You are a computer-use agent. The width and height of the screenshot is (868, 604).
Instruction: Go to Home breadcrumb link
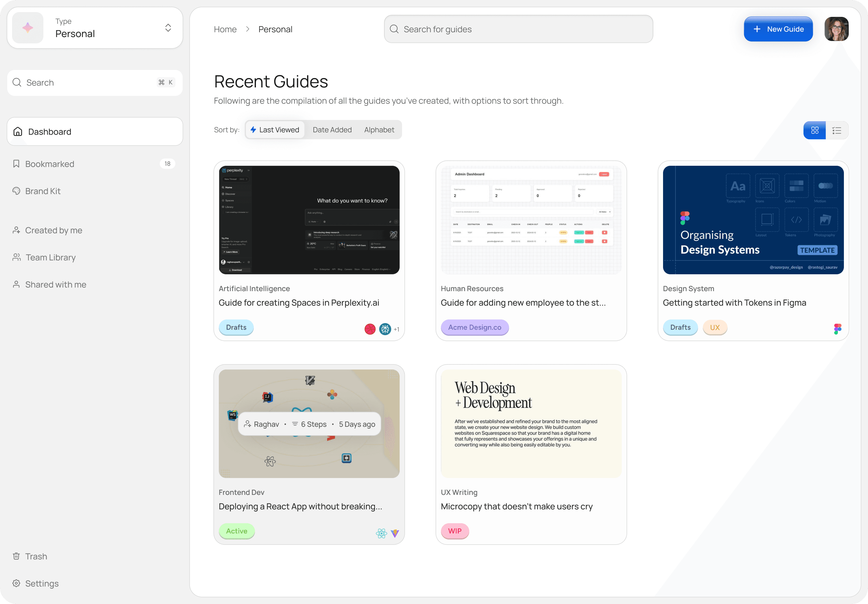tap(225, 29)
